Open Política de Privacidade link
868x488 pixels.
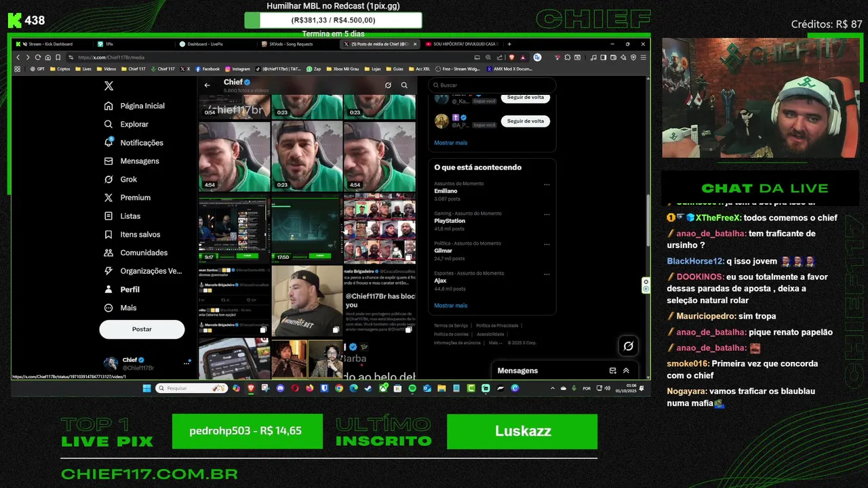coord(497,326)
